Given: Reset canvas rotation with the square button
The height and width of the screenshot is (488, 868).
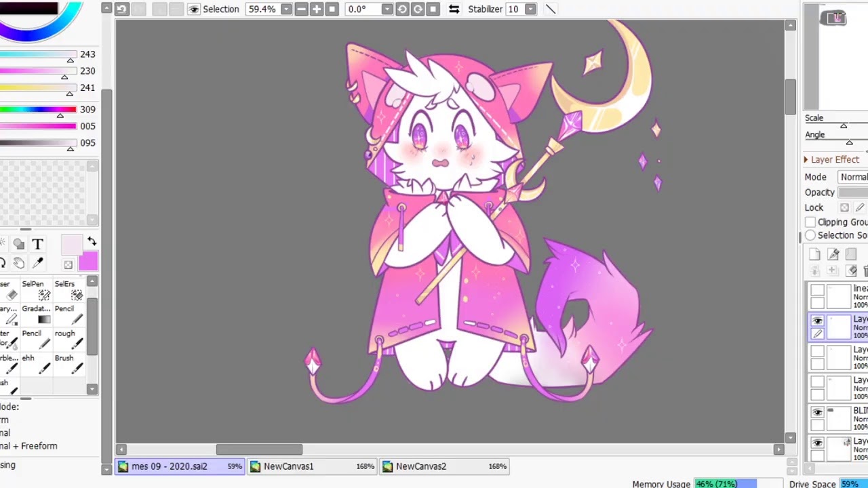Looking at the screenshot, I should (x=433, y=9).
